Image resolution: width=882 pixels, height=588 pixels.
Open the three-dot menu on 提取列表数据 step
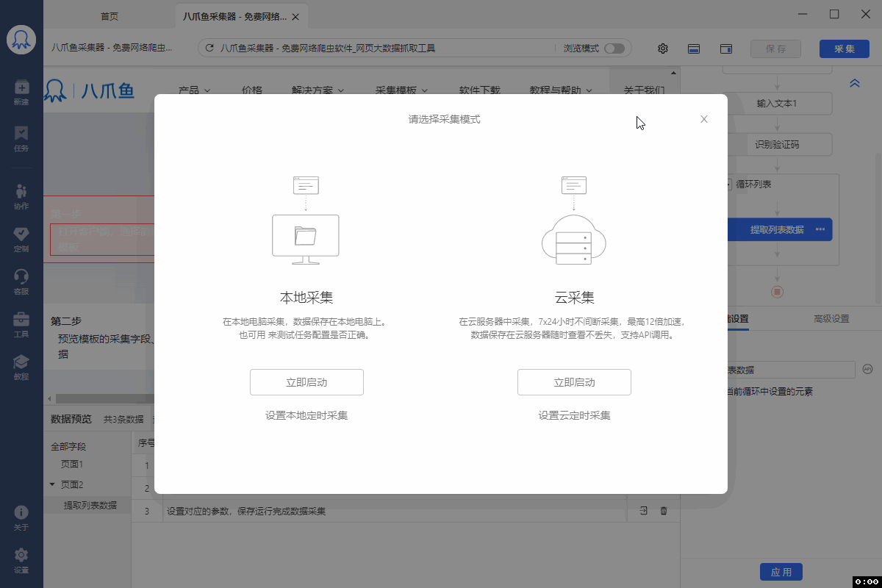click(820, 229)
